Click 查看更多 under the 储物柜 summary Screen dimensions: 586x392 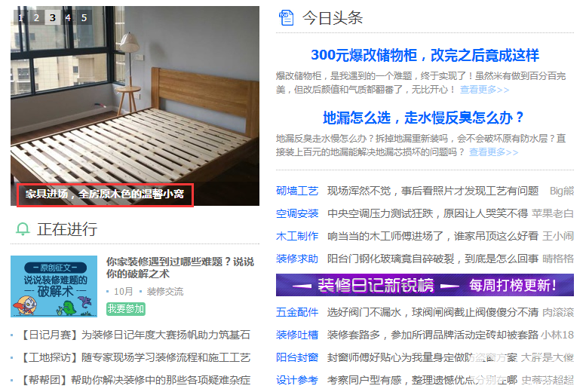[484, 90]
